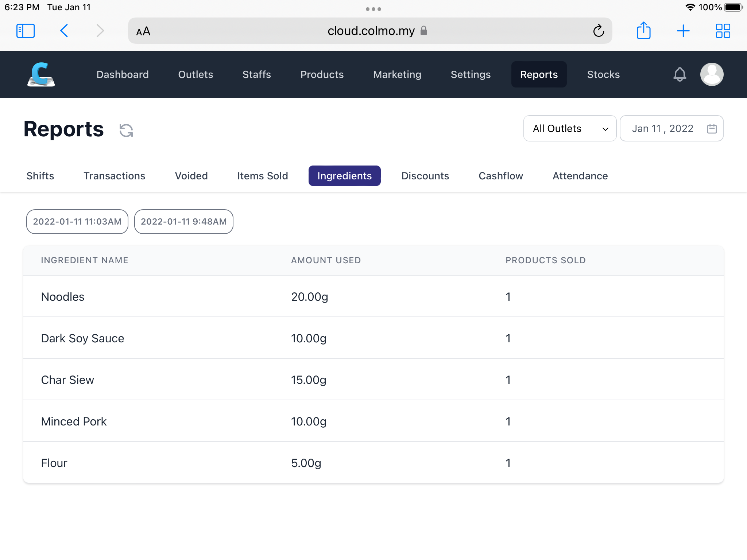Click the Colmo logo in the navigation bar

(41, 74)
